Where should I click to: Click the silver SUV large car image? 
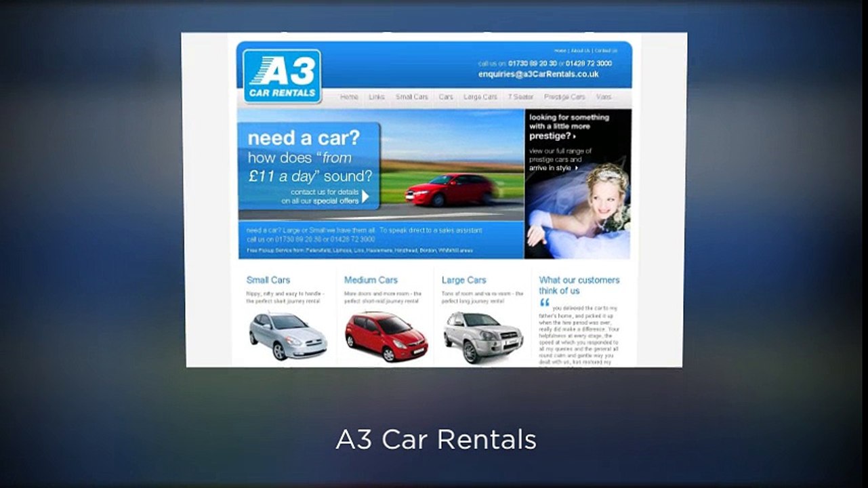pos(483,337)
